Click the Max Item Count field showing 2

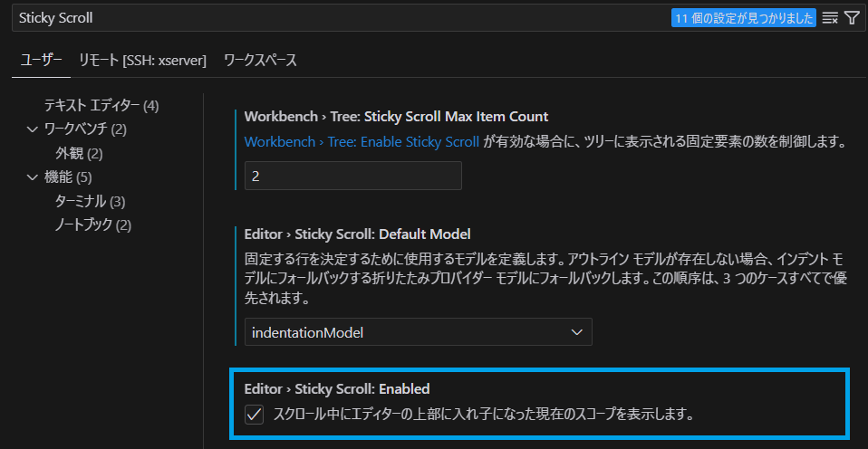(353, 176)
